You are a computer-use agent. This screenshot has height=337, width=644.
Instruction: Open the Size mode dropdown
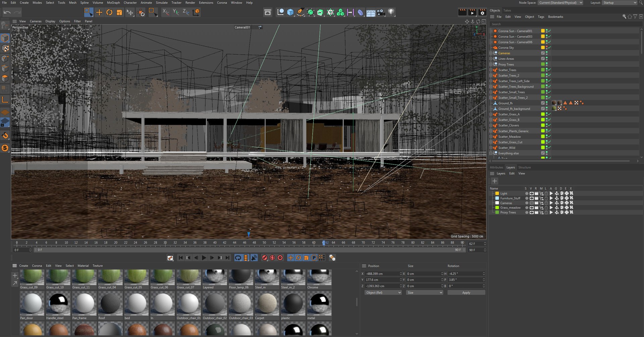pos(424,293)
